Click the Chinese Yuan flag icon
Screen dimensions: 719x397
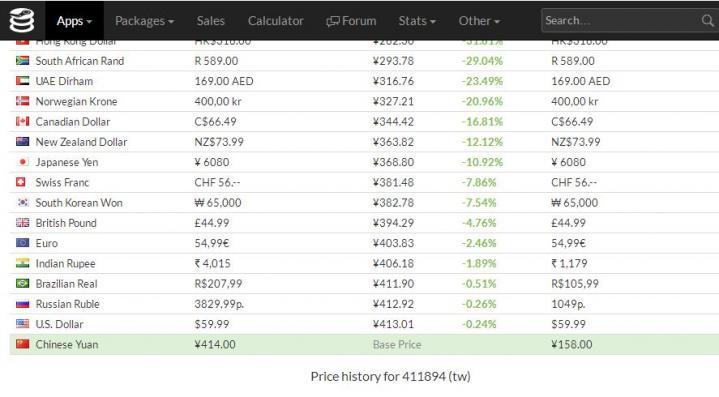coord(22,344)
